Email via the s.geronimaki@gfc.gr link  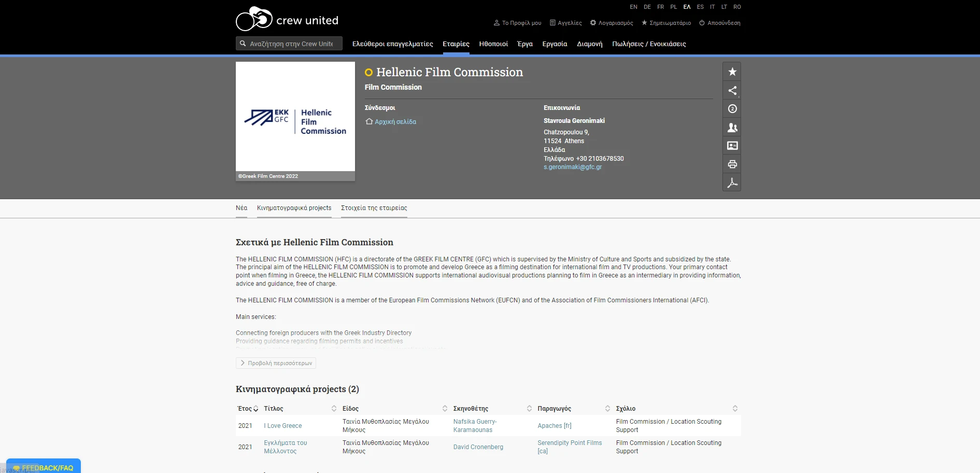coord(572,167)
